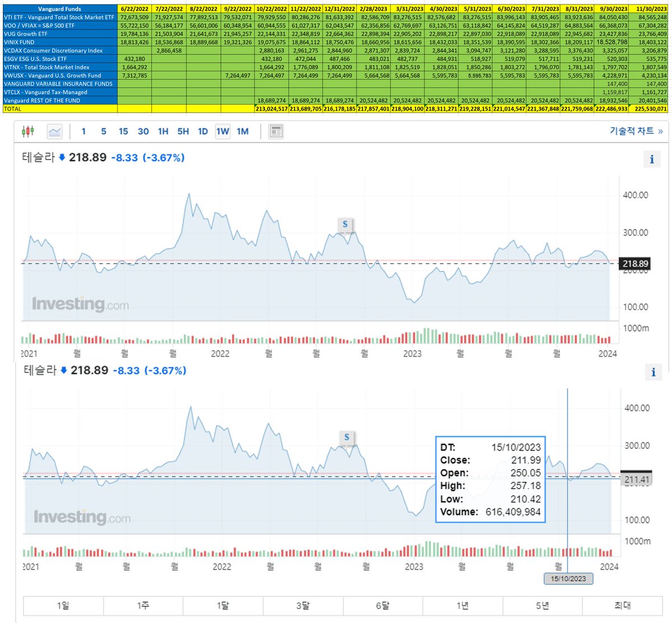This screenshot has width=672, height=623.
Task: Select the 5H interval
Action: point(183,131)
